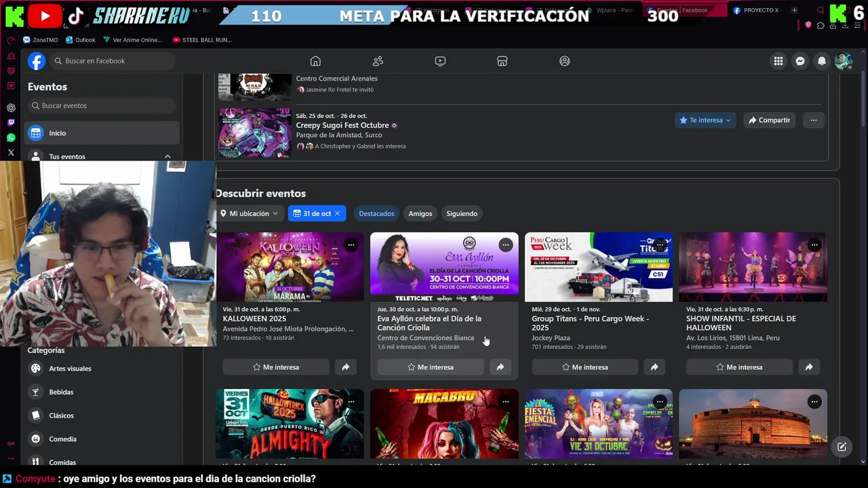Open the Facebook Home feed icon
Image resolution: width=868 pixels, height=488 pixels.
pos(315,61)
